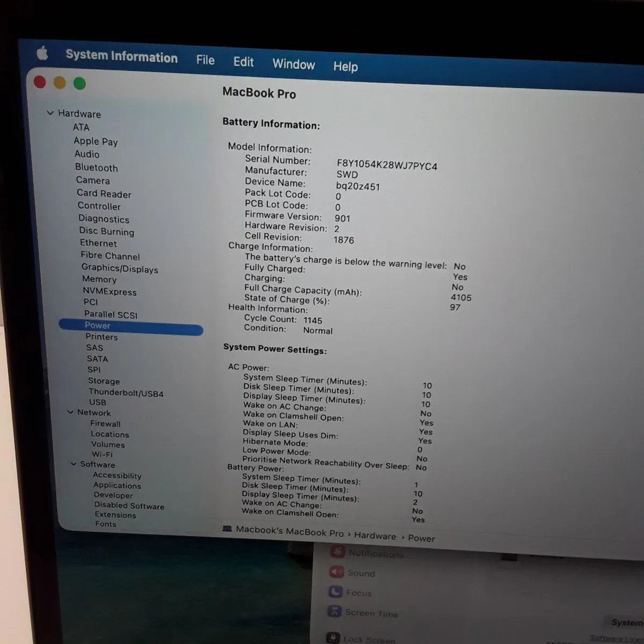Click serial number F8Y1054K28WJ7PYC4
The height and width of the screenshot is (644, 644).
click(387, 165)
